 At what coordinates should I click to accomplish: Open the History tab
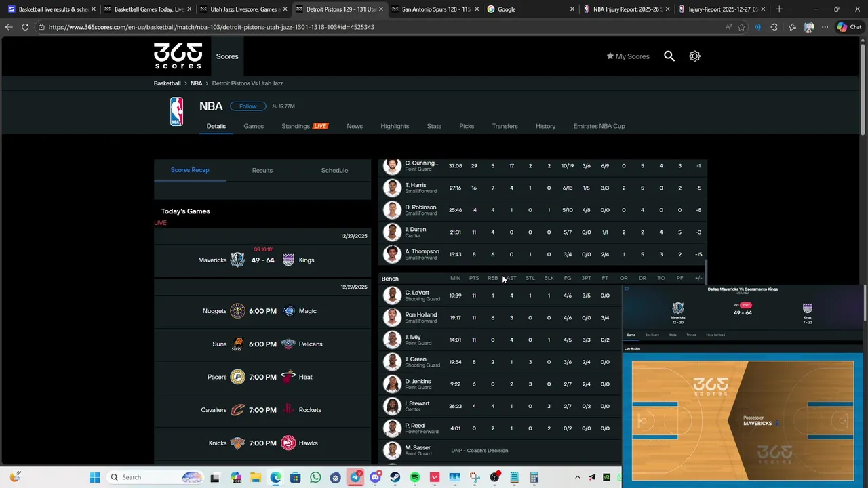click(x=545, y=126)
